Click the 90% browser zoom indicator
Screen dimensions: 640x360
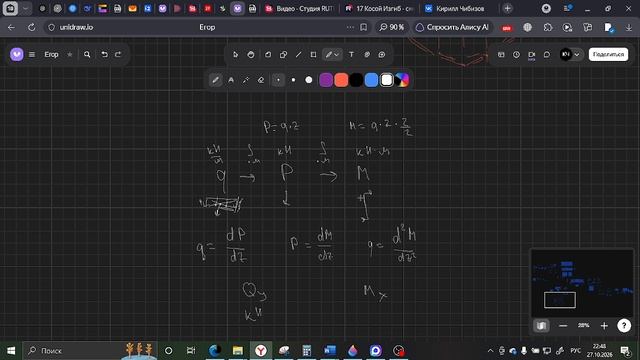tap(391, 27)
